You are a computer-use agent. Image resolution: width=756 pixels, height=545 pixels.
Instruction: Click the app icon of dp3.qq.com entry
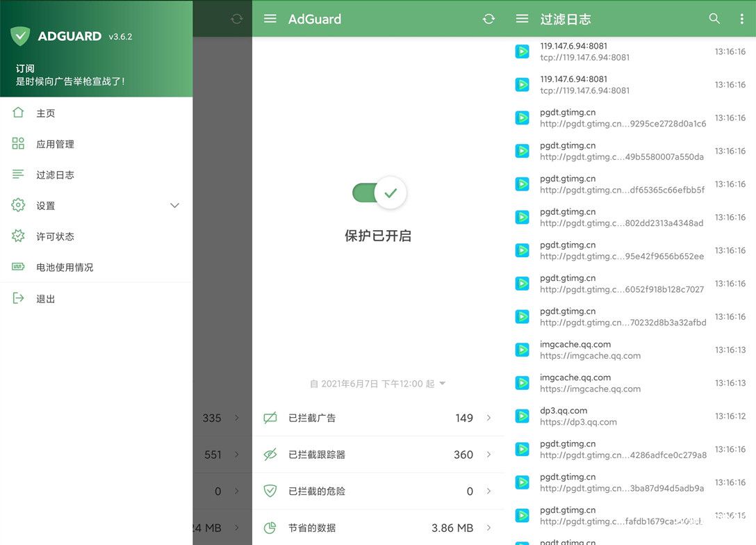tap(522, 416)
